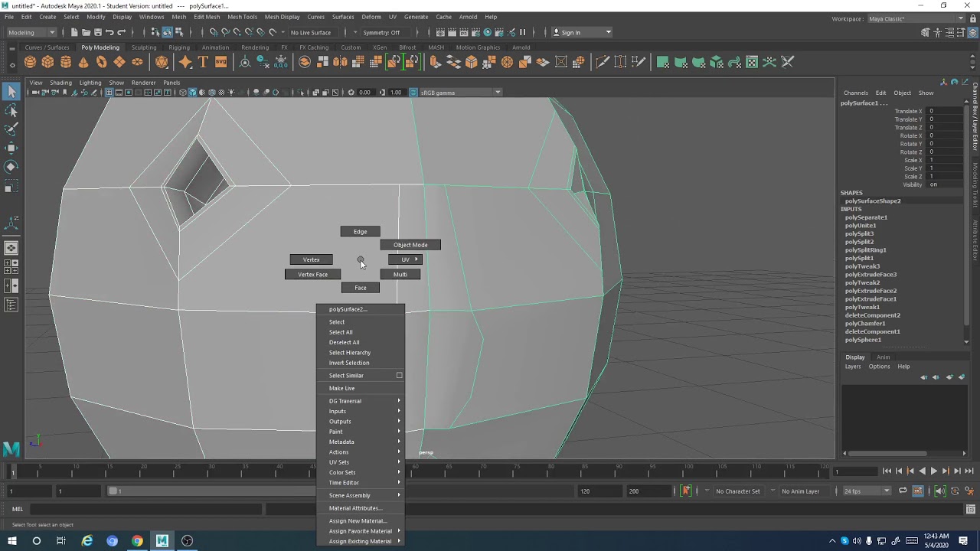Viewport: 980px width, 551px height.
Task: Open the Mesh Tools menu
Action: 242,17
